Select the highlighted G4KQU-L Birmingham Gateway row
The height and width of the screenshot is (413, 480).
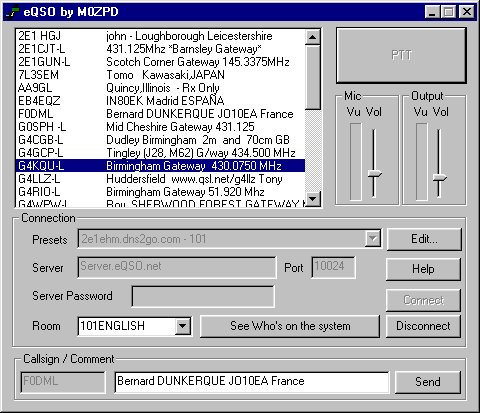pyautogui.click(x=160, y=166)
